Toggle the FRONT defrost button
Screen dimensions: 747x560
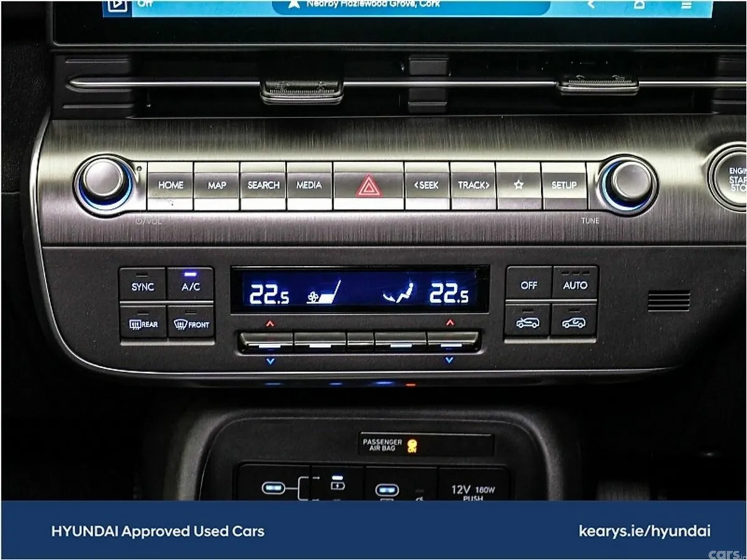click(x=191, y=322)
